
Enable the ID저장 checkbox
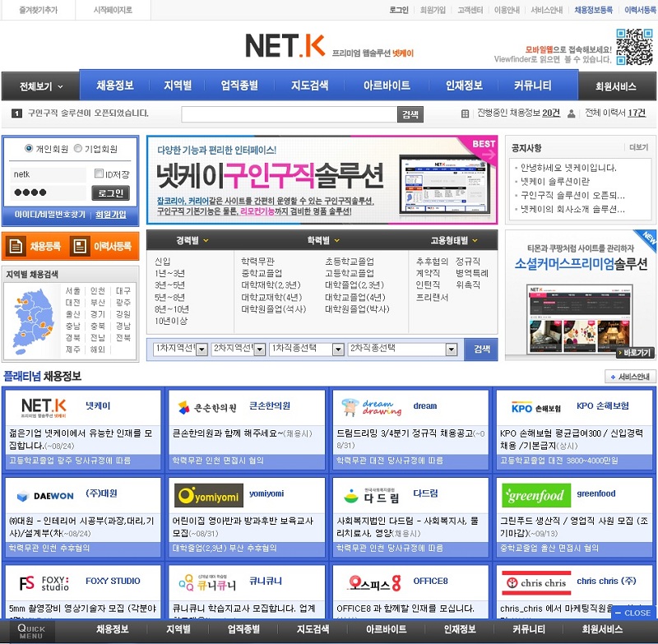tap(99, 174)
